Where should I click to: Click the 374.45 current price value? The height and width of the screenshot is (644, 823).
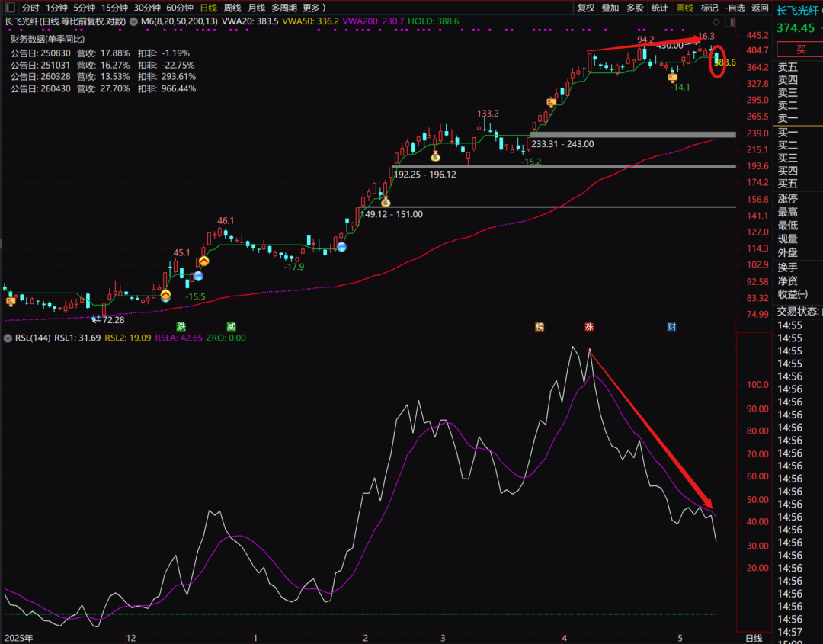[x=796, y=28]
